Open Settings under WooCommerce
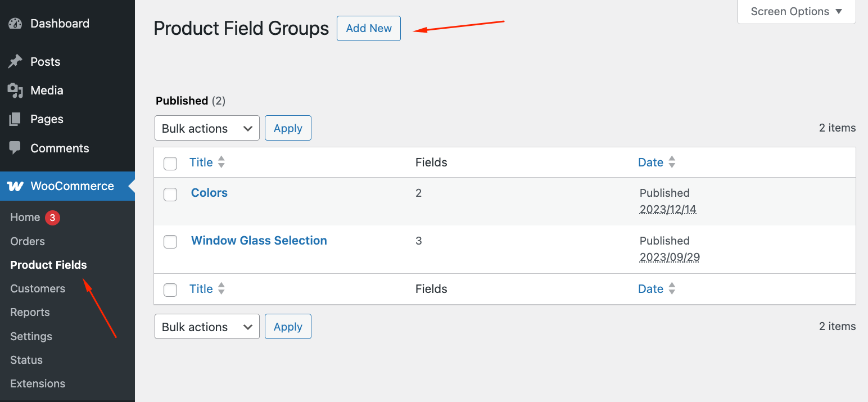The image size is (868, 402). click(x=31, y=336)
